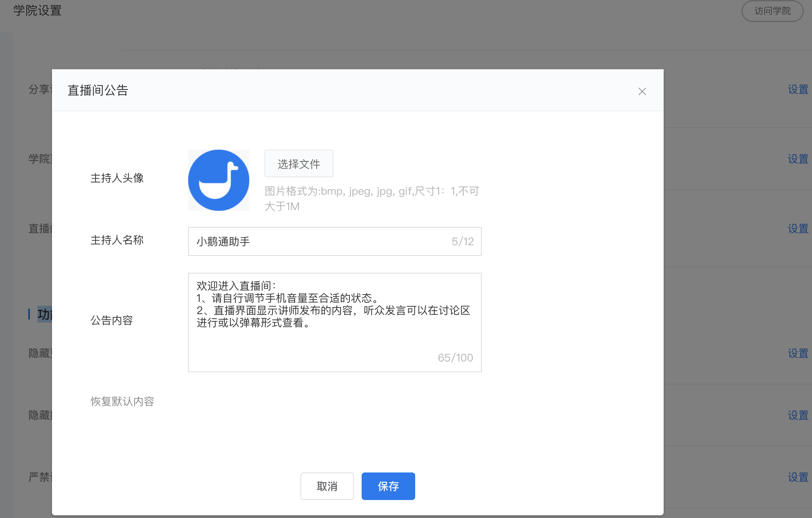Viewport: 812px width, 518px height.
Task: Click the 取消 button
Action: 327,486
